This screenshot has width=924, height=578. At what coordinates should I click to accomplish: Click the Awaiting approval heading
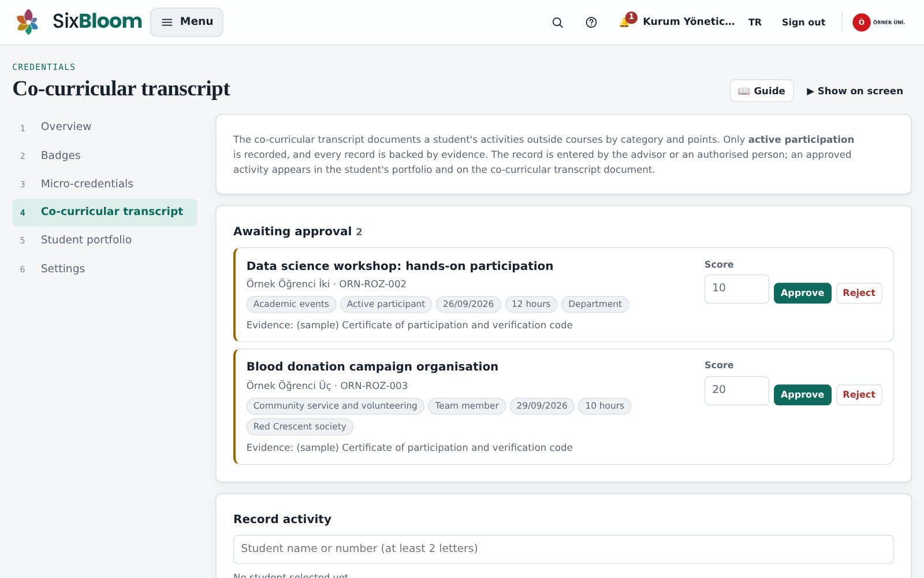[292, 231]
